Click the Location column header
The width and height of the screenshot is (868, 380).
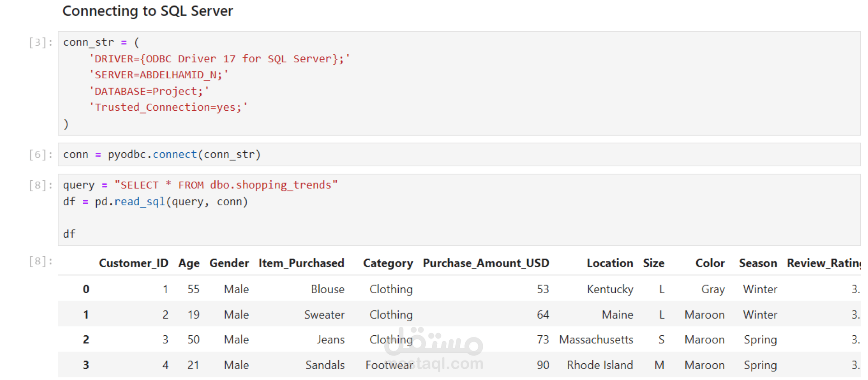tap(609, 263)
